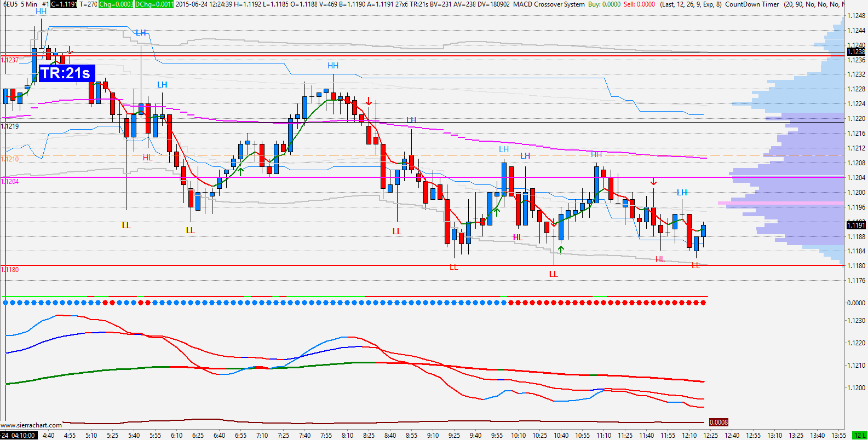This screenshot has height=440, width=868.
Task: Click the green Buy: 0.0000 value
Action: 605,4
